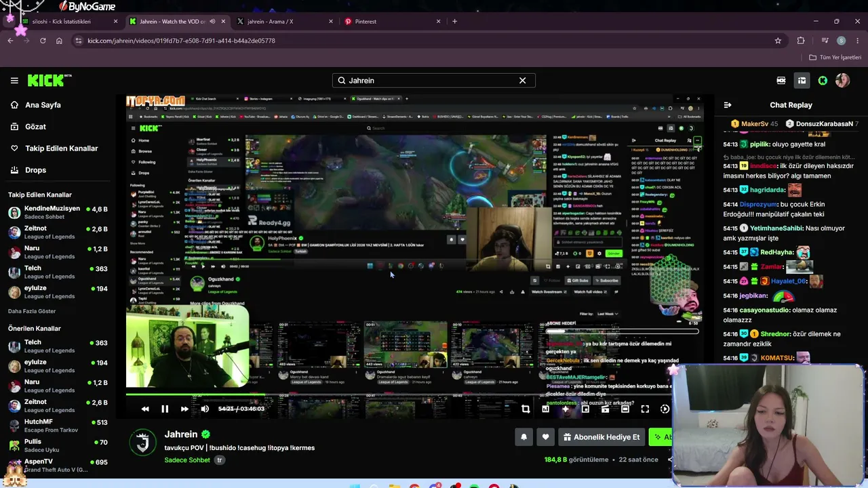Open the browser three-dot menu
This screenshot has width=868, height=488.
pyautogui.click(x=857, y=41)
